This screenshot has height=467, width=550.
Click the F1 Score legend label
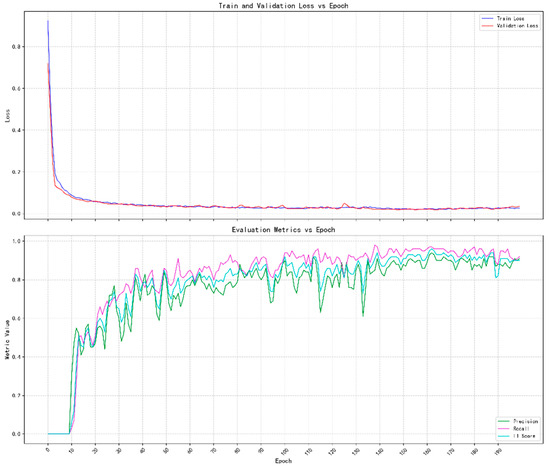[x=524, y=436]
